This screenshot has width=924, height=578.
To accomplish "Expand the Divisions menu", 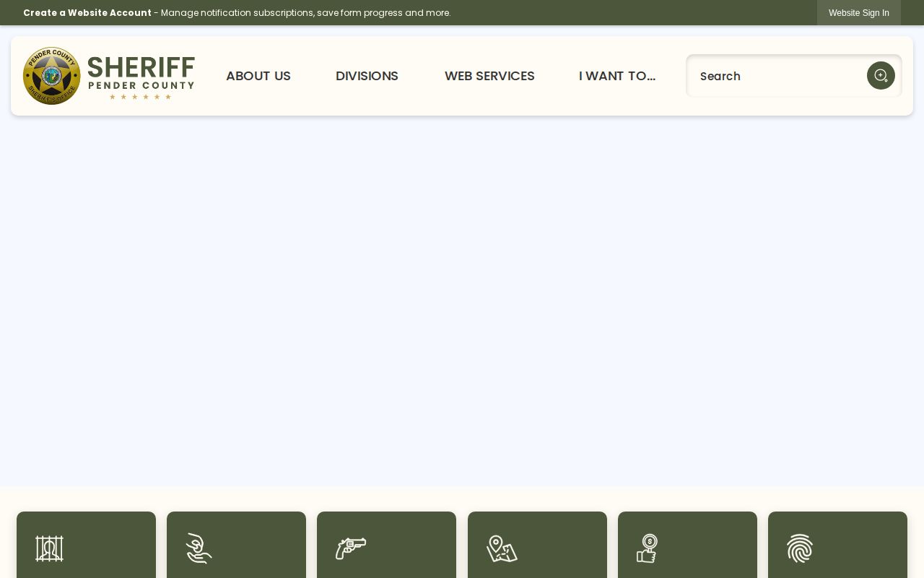I will click(x=367, y=76).
